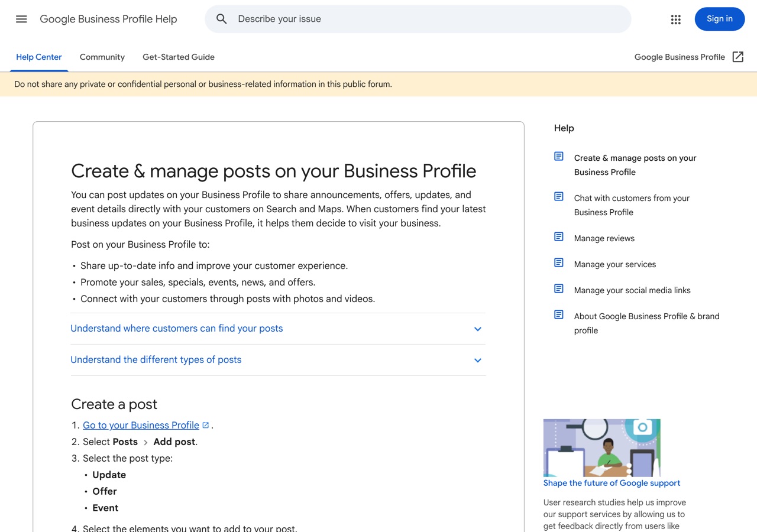Viewport: 757px width, 532px height.
Task: Open About Google Business Profile & brand profile
Action: click(x=646, y=323)
